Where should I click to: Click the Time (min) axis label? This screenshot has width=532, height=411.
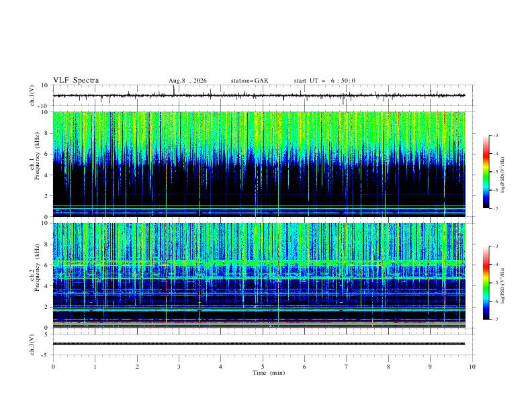[x=269, y=373]
